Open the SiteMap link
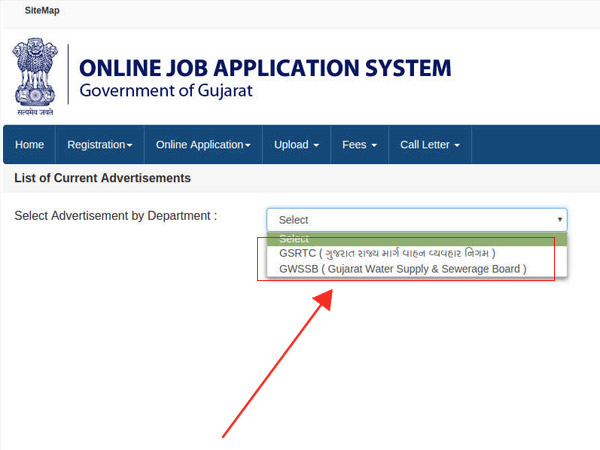Viewport: 600px width, 450px height. coord(42,10)
